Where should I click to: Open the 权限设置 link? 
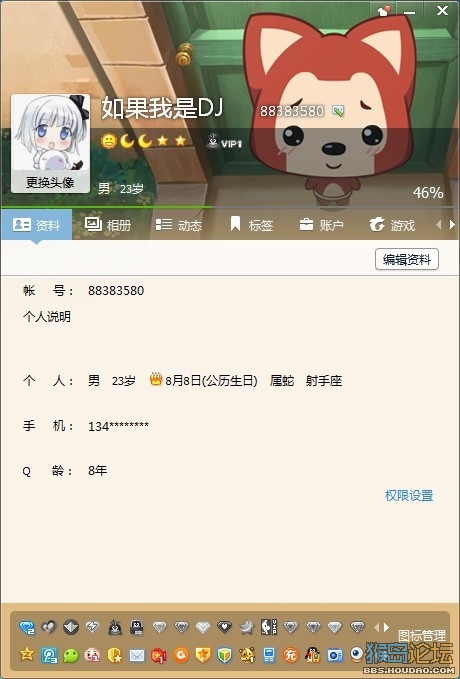pos(409,495)
